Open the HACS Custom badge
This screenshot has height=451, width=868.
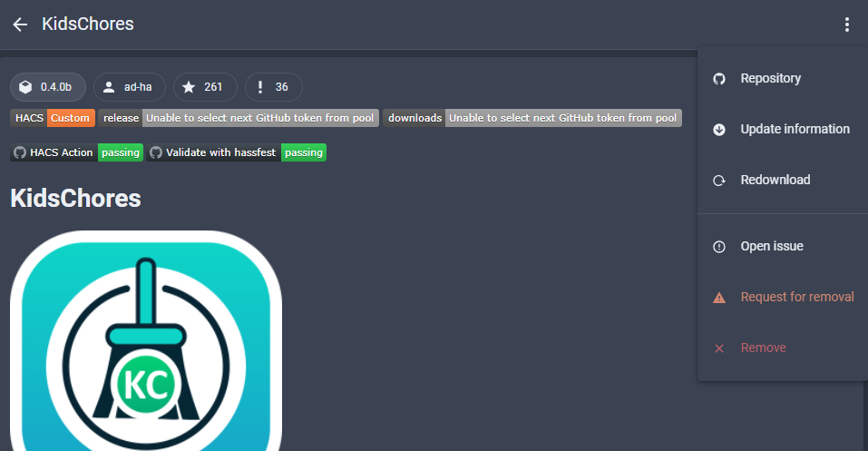point(53,118)
